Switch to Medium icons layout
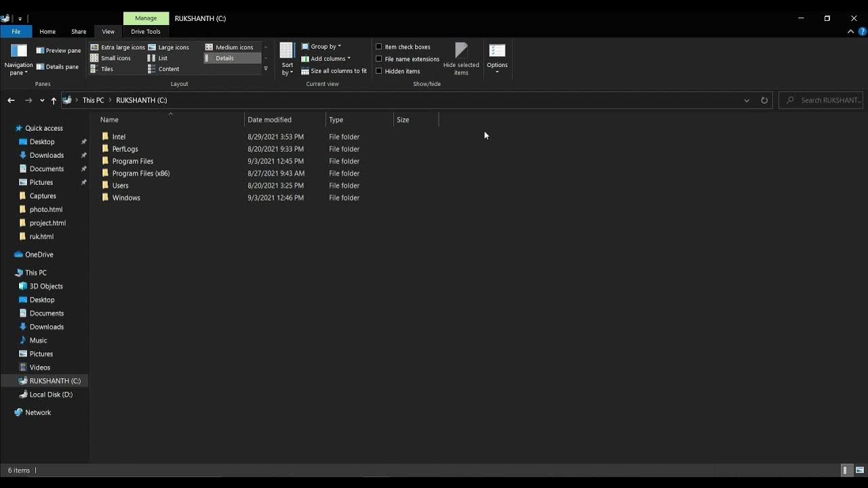 (229, 47)
